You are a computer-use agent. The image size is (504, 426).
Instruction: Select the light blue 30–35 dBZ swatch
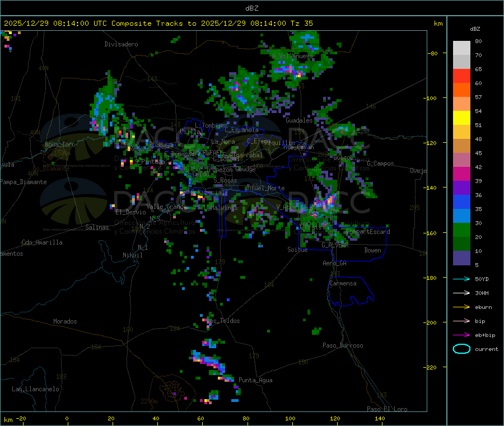click(x=461, y=216)
